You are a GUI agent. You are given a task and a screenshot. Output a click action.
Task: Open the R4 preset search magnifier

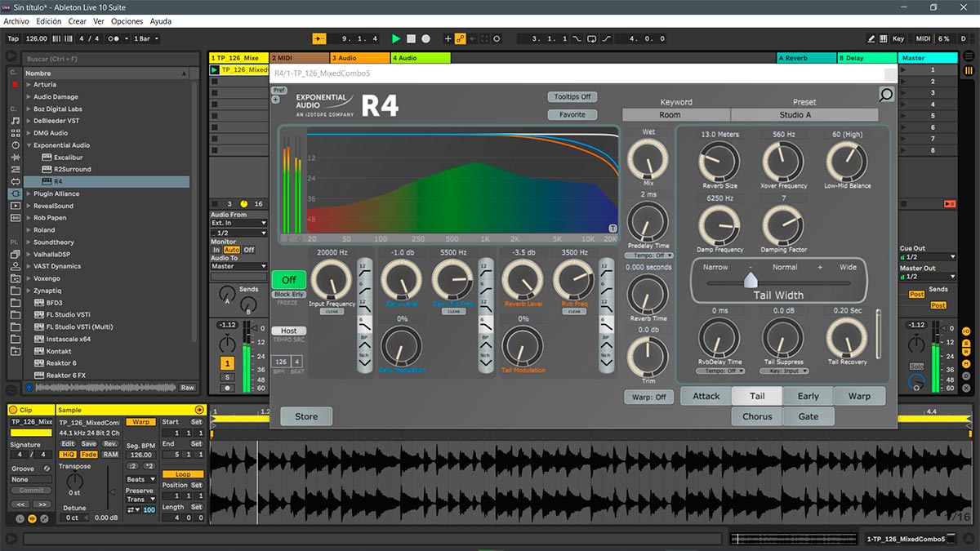[886, 95]
